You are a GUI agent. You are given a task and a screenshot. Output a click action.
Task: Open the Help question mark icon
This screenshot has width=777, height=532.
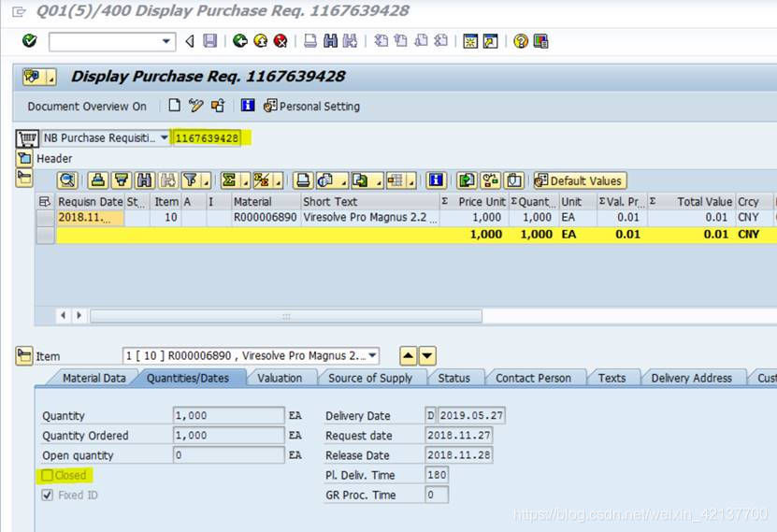(521, 41)
